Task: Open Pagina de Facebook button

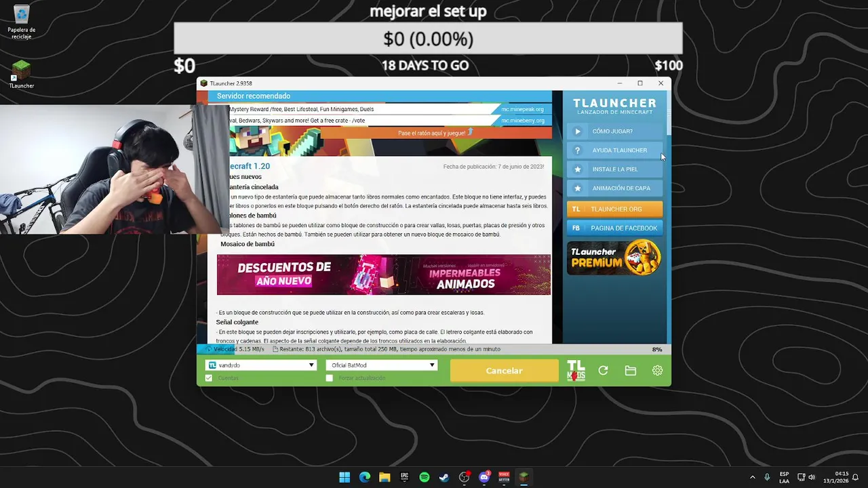Action: [x=615, y=228]
